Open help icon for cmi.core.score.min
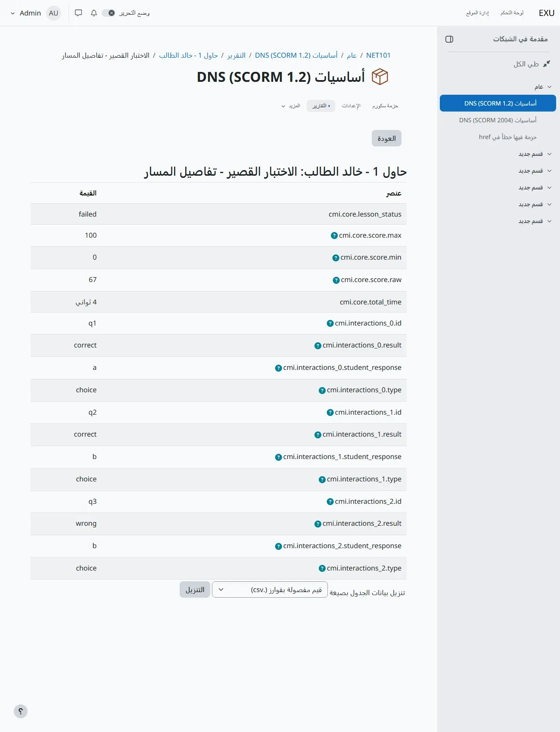This screenshot has height=732, width=560. pos(336,258)
